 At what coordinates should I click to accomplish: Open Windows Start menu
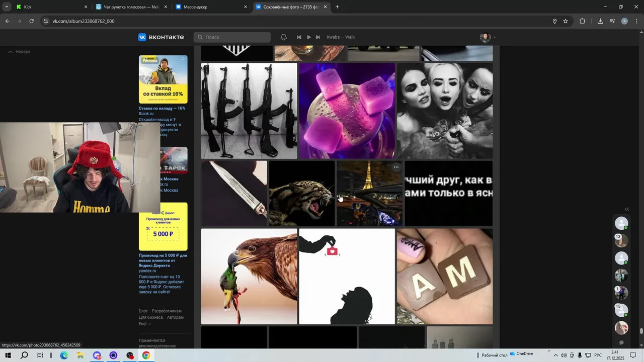click(8, 355)
